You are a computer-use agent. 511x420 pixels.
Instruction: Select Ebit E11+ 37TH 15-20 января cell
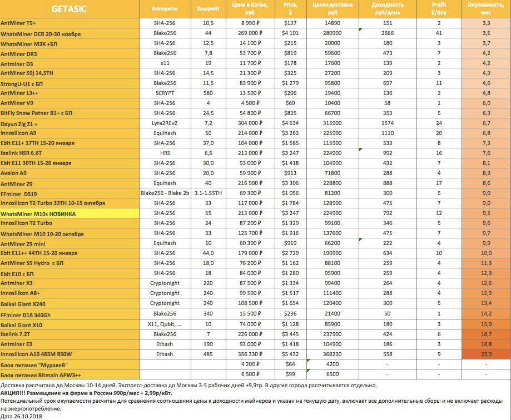coord(70,143)
